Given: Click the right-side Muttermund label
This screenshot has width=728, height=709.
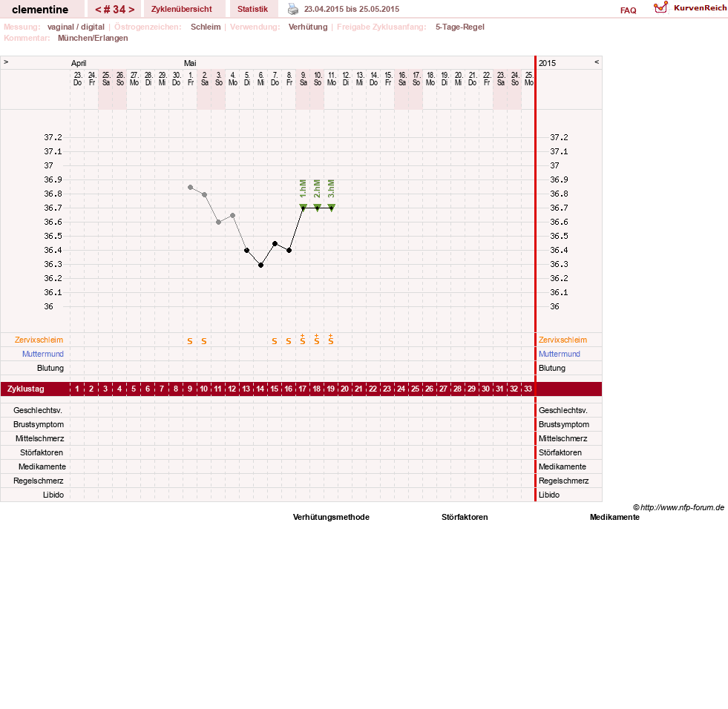Looking at the screenshot, I should pyautogui.click(x=560, y=354).
